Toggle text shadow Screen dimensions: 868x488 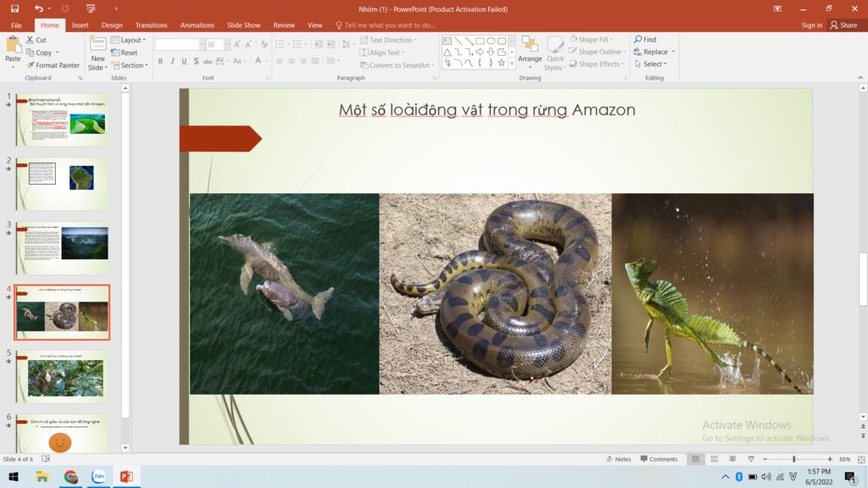coord(196,61)
